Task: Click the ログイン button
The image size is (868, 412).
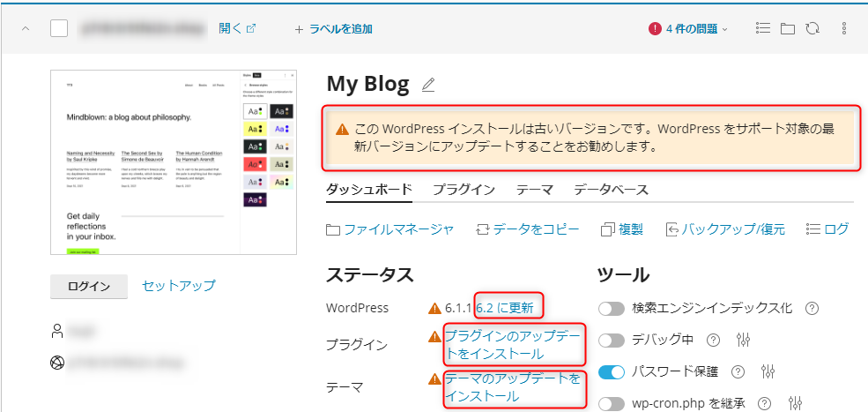Action: [x=89, y=286]
